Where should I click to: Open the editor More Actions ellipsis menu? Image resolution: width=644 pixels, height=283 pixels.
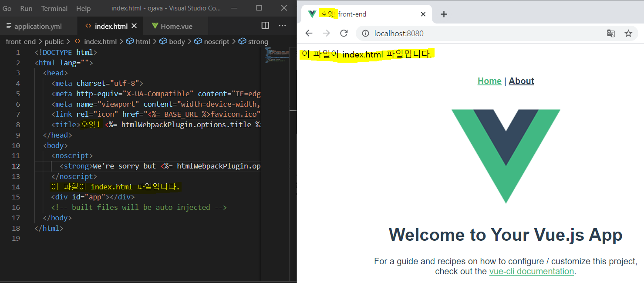click(282, 26)
